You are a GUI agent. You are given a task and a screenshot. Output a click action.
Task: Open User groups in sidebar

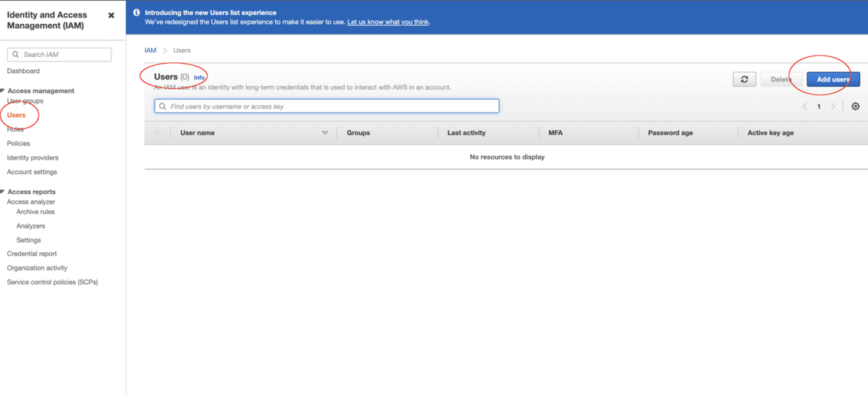pyautogui.click(x=25, y=101)
